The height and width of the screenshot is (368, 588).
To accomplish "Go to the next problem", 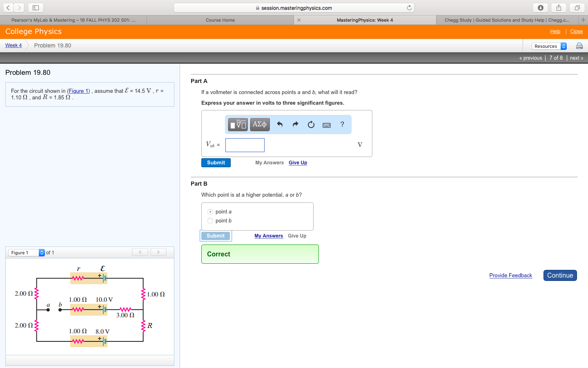I will click(577, 58).
